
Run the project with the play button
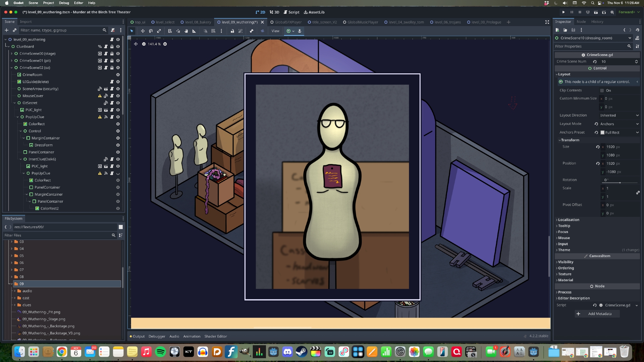(x=563, y=12)
